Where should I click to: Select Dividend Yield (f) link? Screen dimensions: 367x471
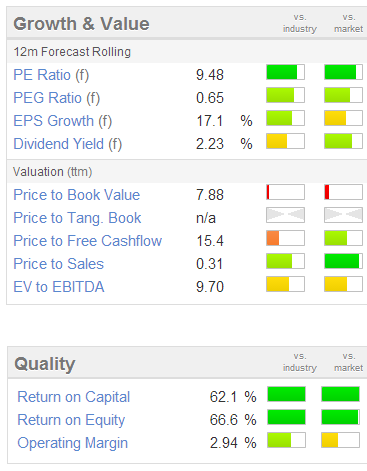[68, 144]
